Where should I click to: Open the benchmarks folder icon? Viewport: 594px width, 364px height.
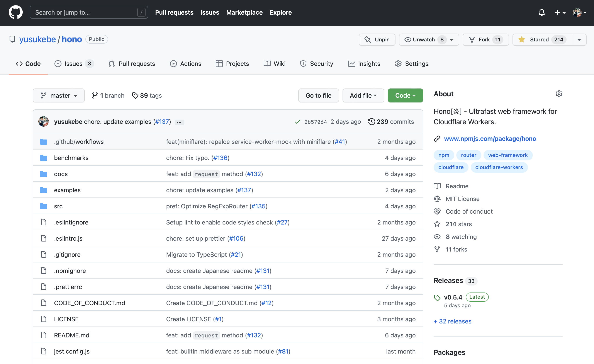(43, 158)
